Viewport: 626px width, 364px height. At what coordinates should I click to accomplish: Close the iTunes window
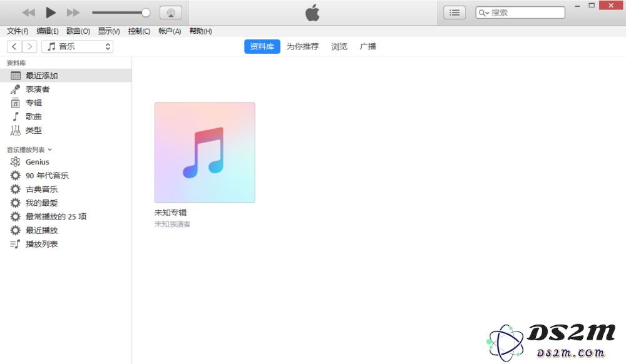coord(611,6)
